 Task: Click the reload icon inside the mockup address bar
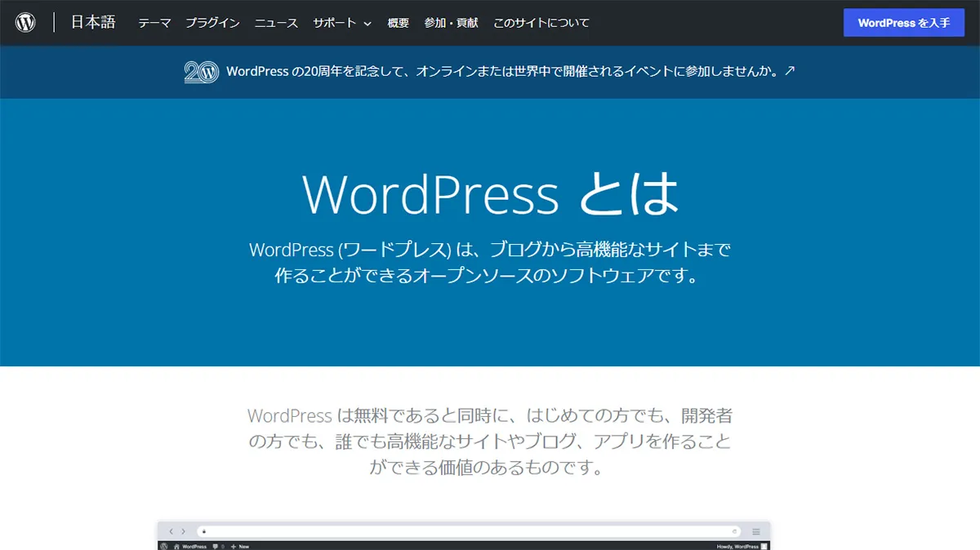733,531
